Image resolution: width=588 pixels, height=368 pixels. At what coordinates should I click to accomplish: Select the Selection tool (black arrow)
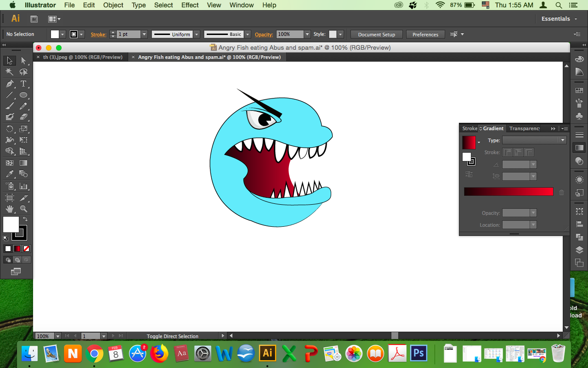coord(9,61)
